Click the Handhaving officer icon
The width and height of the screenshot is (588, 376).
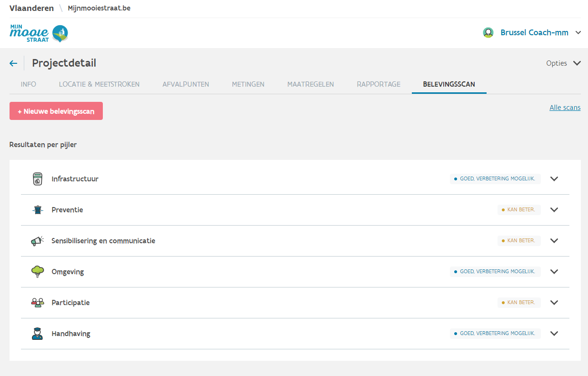pyautogui.click(x=38, y=334)
